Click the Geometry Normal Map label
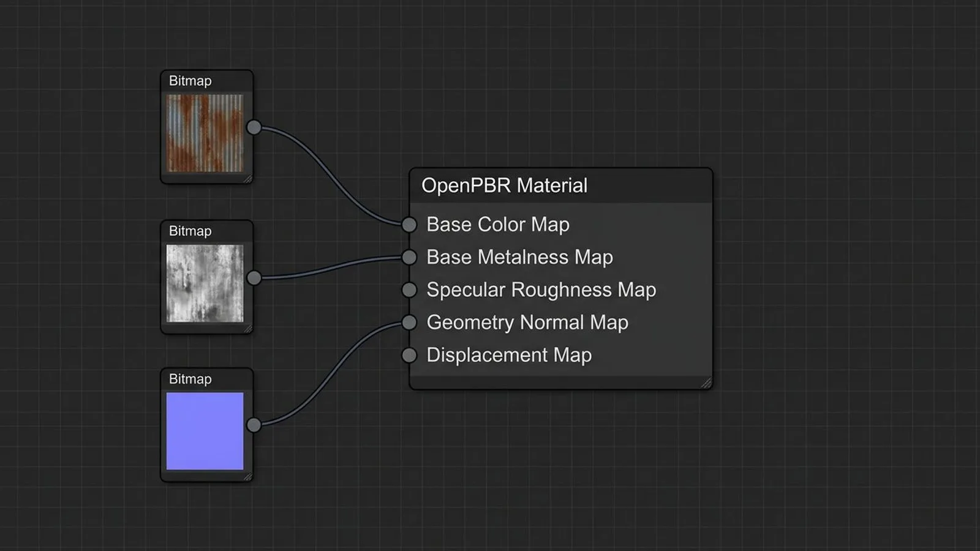The height and width of the screenshot is (551, 980). [x=527, y=322]
